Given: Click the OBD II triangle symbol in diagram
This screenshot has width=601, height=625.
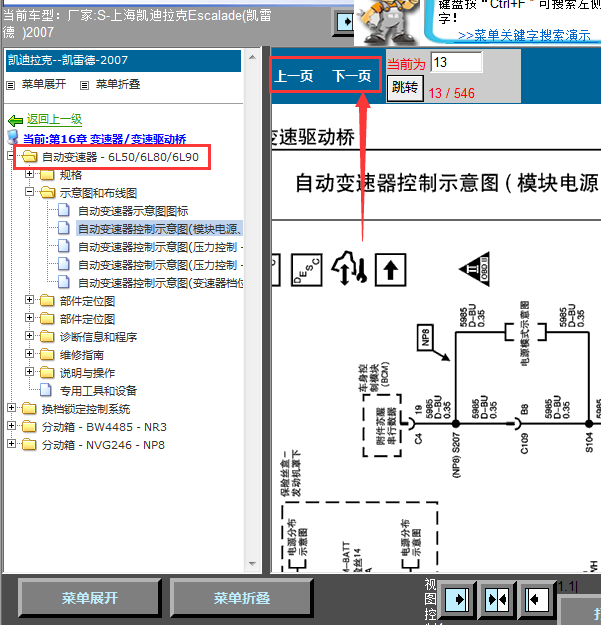Looking at the screenshot, I should click(475, 269).
